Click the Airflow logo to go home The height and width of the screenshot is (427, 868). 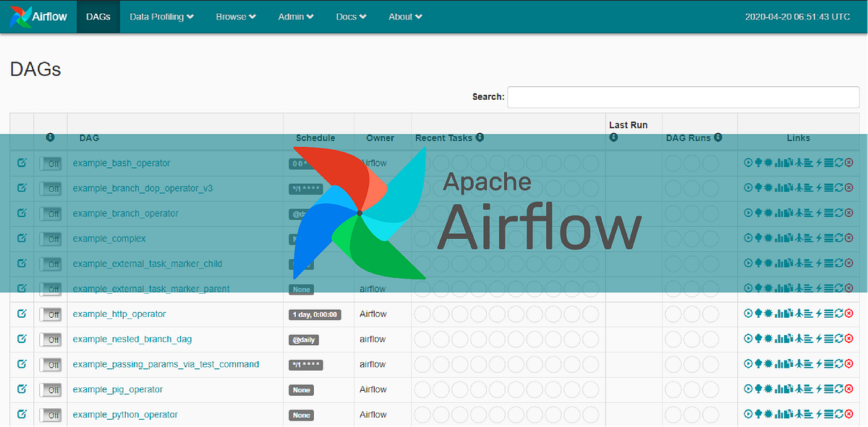[36, 16]
